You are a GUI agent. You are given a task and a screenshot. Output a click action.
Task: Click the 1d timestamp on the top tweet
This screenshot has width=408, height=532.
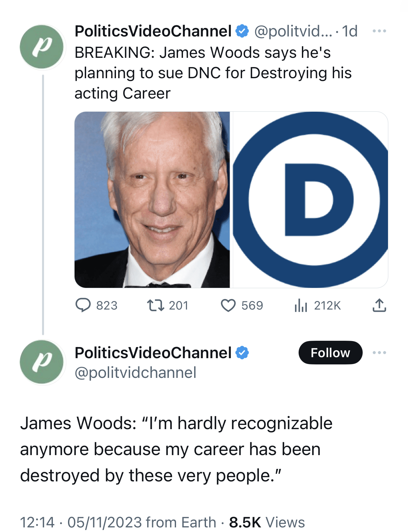tap(350, 31)
